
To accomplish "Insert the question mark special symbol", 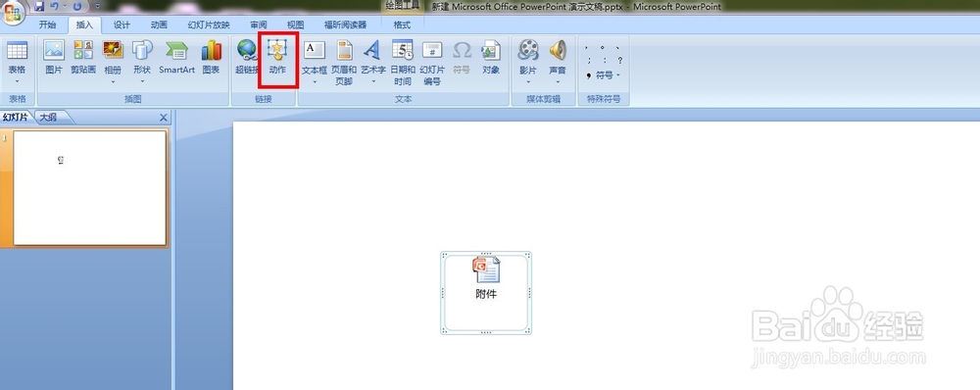I will (619, 61).
